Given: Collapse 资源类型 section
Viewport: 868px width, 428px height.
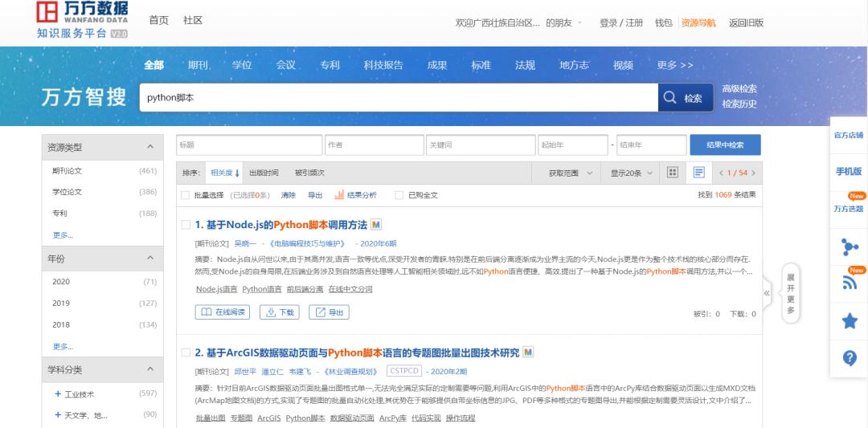Looking at the screenshot, I should pyautogui.click(x=150, y=147).
